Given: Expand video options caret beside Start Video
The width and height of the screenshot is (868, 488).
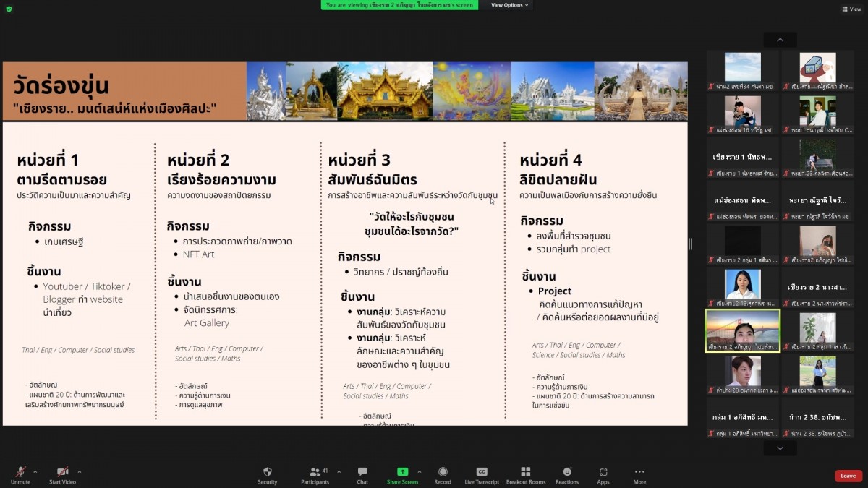Looking at the screenshot, I should pyautogui.click(x=79, y=471).
